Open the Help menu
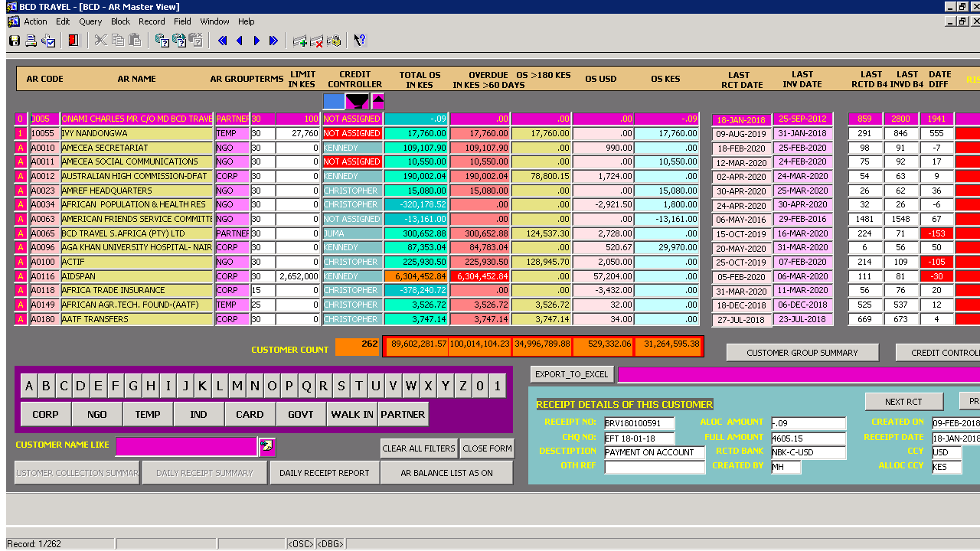 tap(246, 21)
